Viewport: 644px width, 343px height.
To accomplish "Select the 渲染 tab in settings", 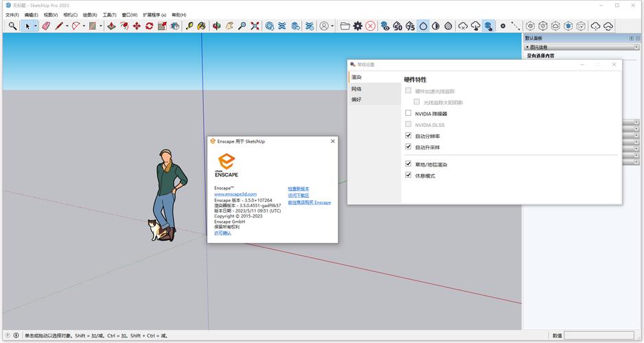I will 374,77.
